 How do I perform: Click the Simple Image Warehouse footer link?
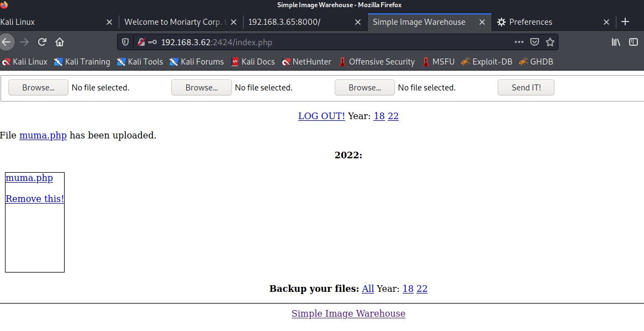pos(349,313)
